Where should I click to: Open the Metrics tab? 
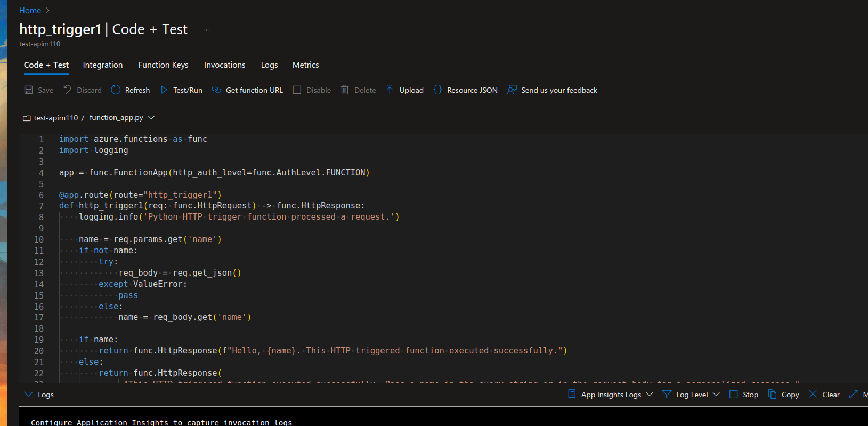tap(305, 65)
